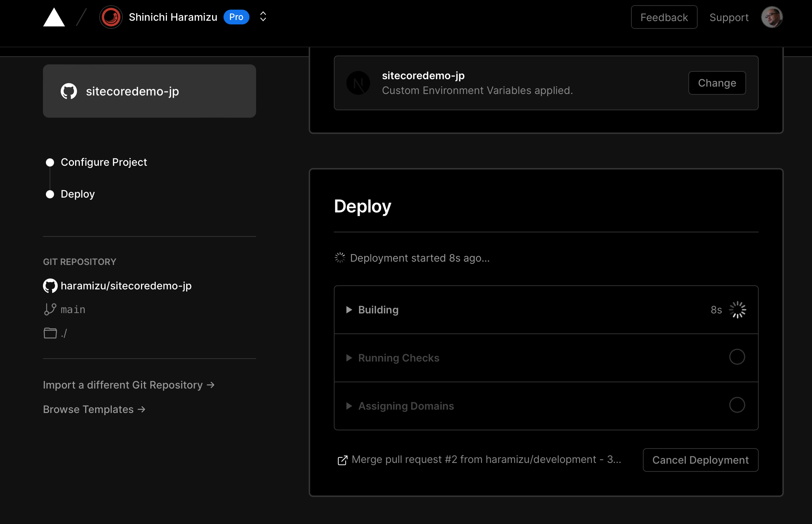Image resolution: width=812 pixels, height=524 pixels.
Task: Click the Building row label
Action: pos(378,310)
